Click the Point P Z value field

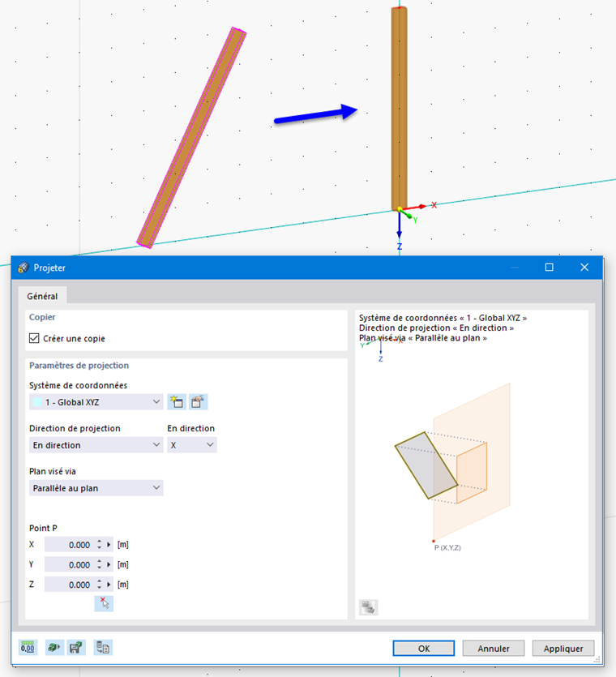pyautogui.click(x=69, y=585)
